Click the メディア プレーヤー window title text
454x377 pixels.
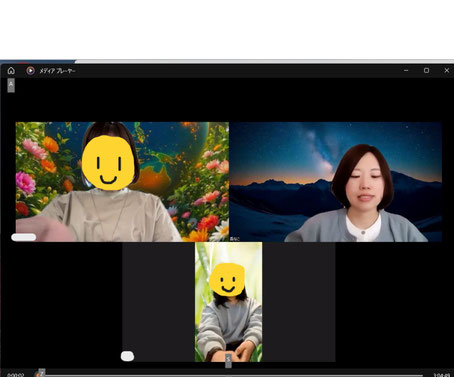coord(57,71)
